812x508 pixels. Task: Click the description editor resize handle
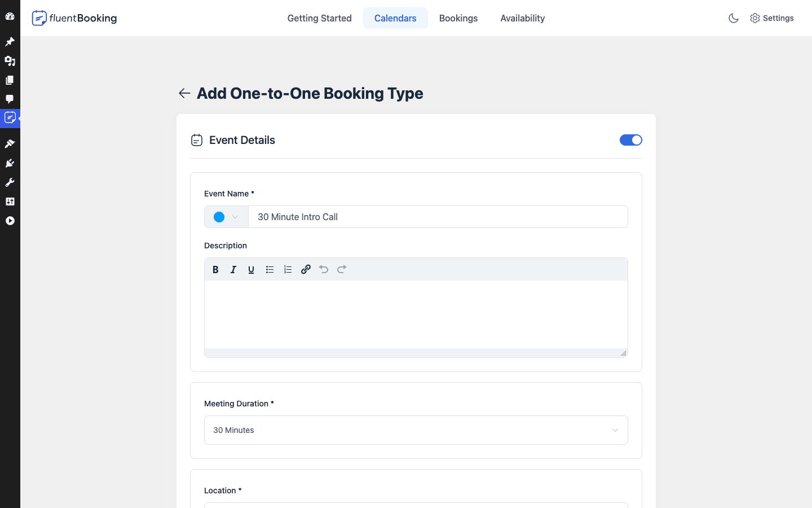point(623,353)
